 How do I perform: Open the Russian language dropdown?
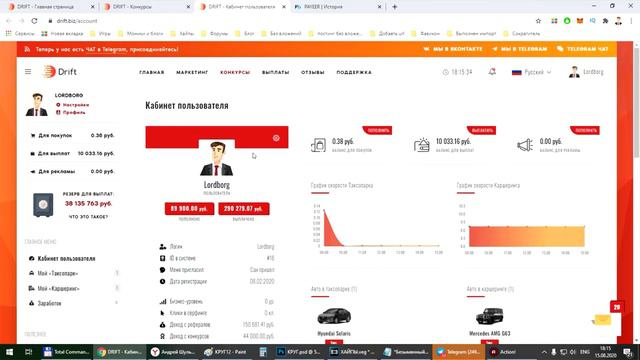tap(531, 72)
